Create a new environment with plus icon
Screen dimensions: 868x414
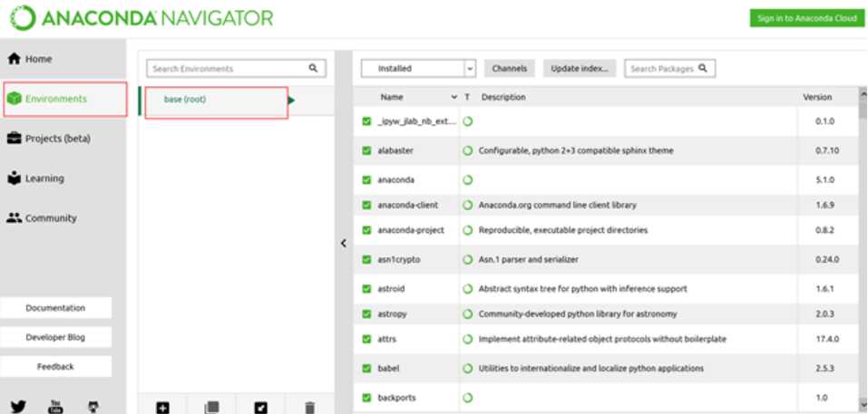(x=162, y=408)
